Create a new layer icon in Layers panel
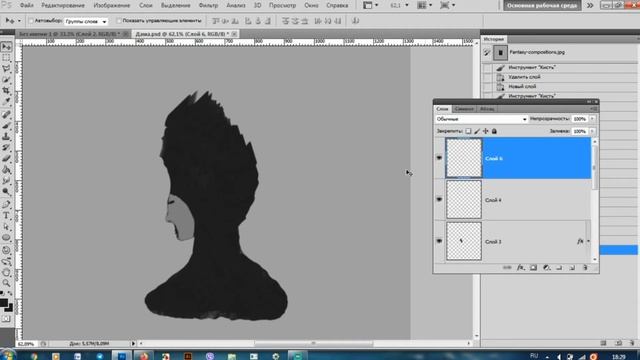 pyautogui.click(x=572, y=268)
